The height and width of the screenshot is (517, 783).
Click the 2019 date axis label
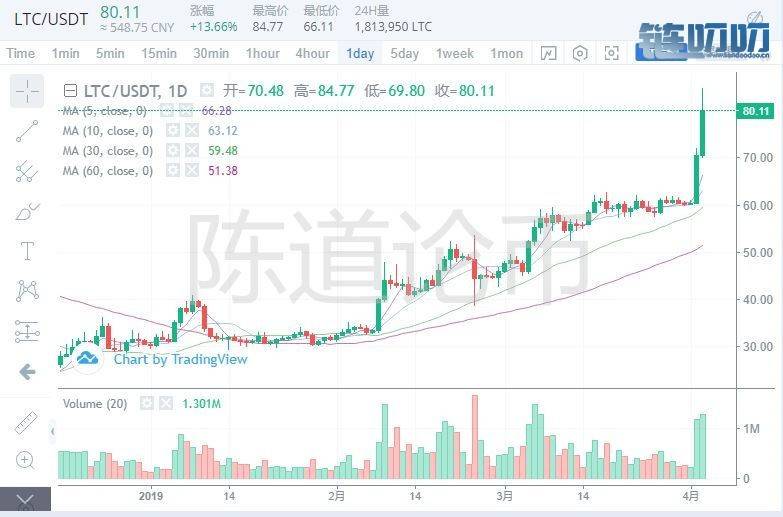pos(151,496)
